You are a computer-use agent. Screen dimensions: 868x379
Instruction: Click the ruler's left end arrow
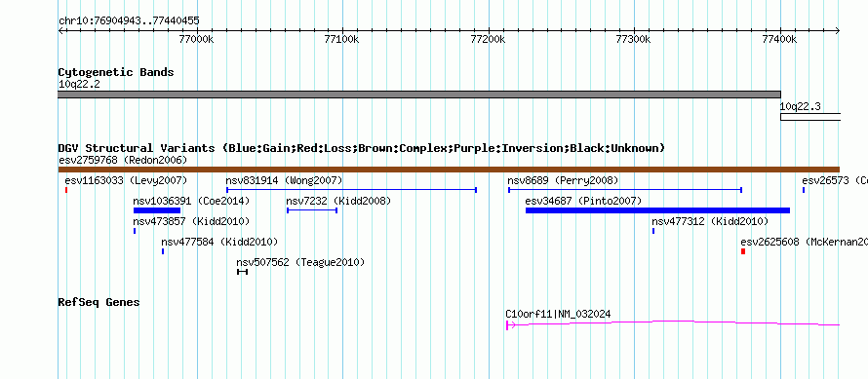pyautogui.click(x=60, y=31)
